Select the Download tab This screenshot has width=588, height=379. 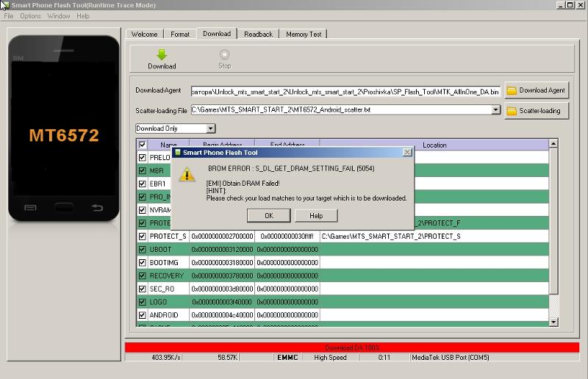[217, 33]
